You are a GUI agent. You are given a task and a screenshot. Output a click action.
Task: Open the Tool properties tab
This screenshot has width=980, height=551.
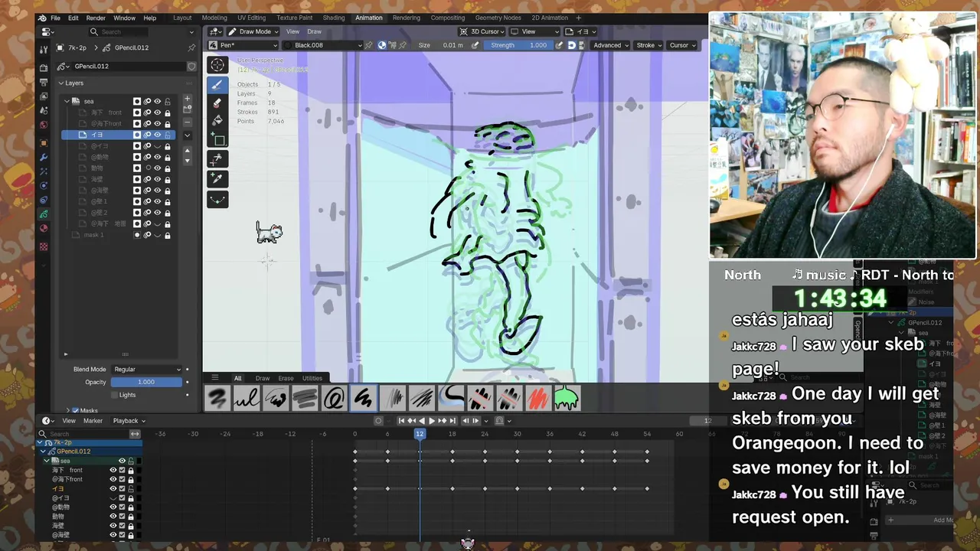click(44, 49)
